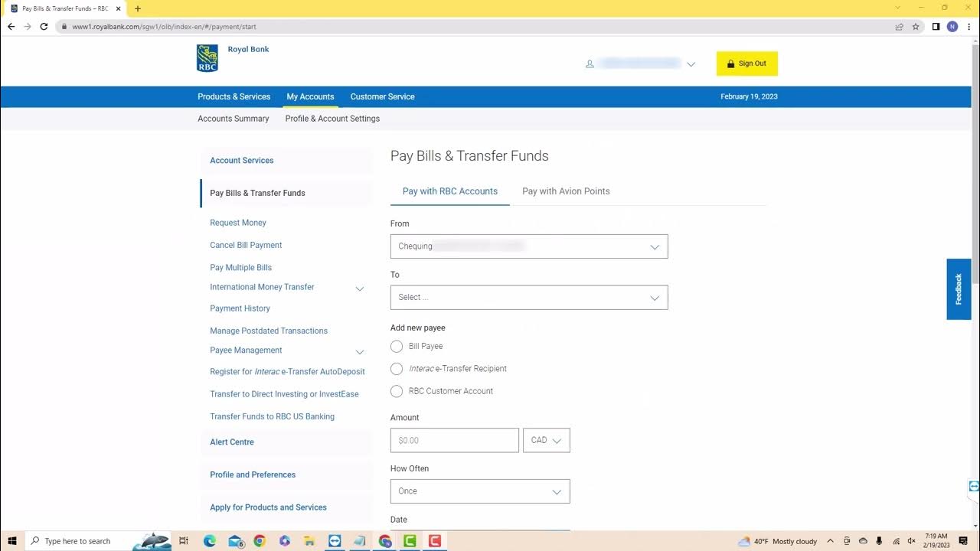Open Products & Services menu
Screen dimensions: 980x551
tap(234, 96)
